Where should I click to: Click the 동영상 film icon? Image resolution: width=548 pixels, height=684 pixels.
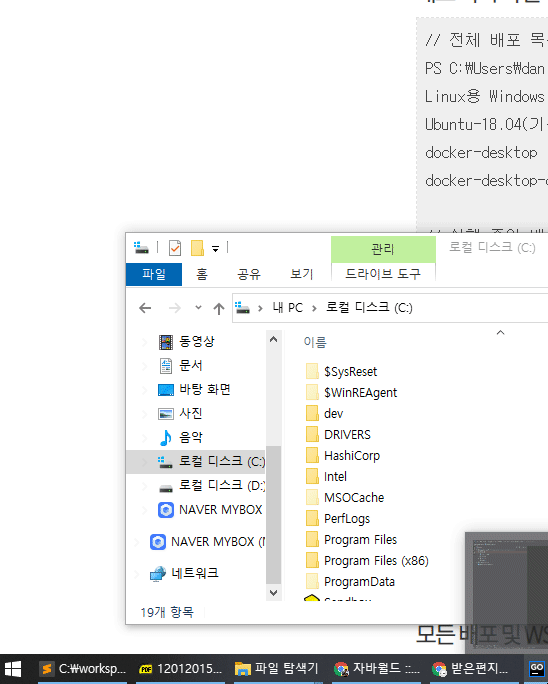pyautogui.click(x=166, y=342)
